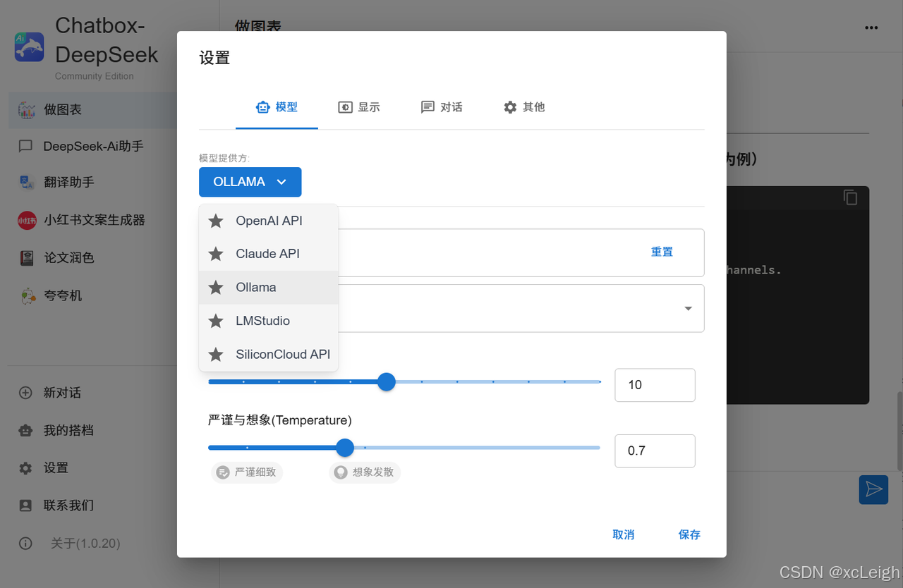This screenshot has height=588, width=903.
Task: Click the chat area vertical scrollbar
Action: click(x=899, y=431)
